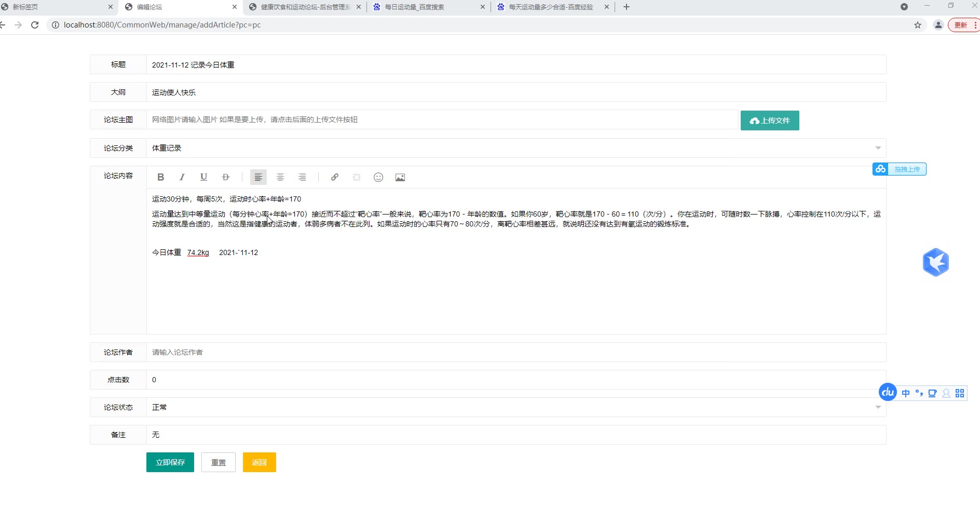This screenshot has width=980, height=509.
Task: View site information icon in address bar
Action: tap(56, 25)
